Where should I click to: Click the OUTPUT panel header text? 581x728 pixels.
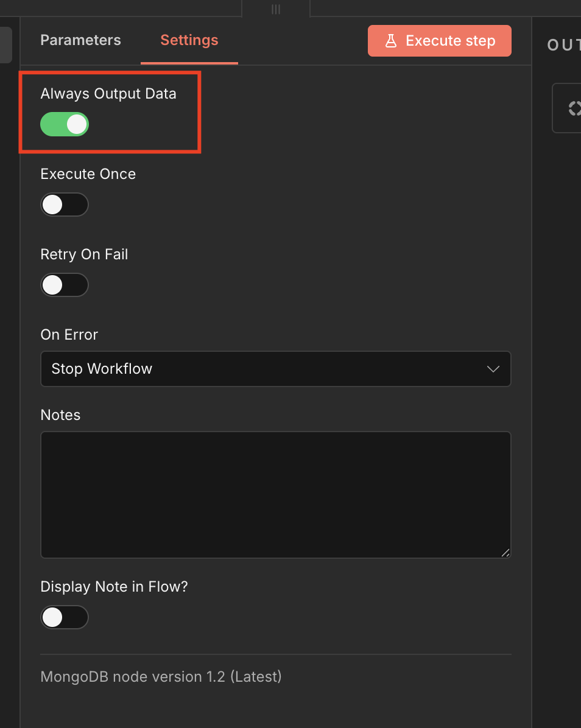[563, 45]
